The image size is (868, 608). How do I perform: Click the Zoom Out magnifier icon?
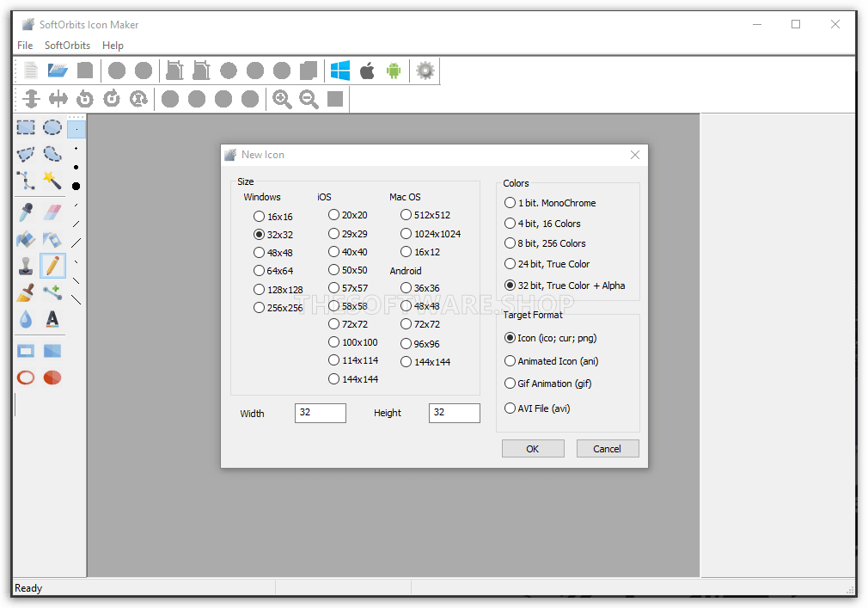click(309, 99)
